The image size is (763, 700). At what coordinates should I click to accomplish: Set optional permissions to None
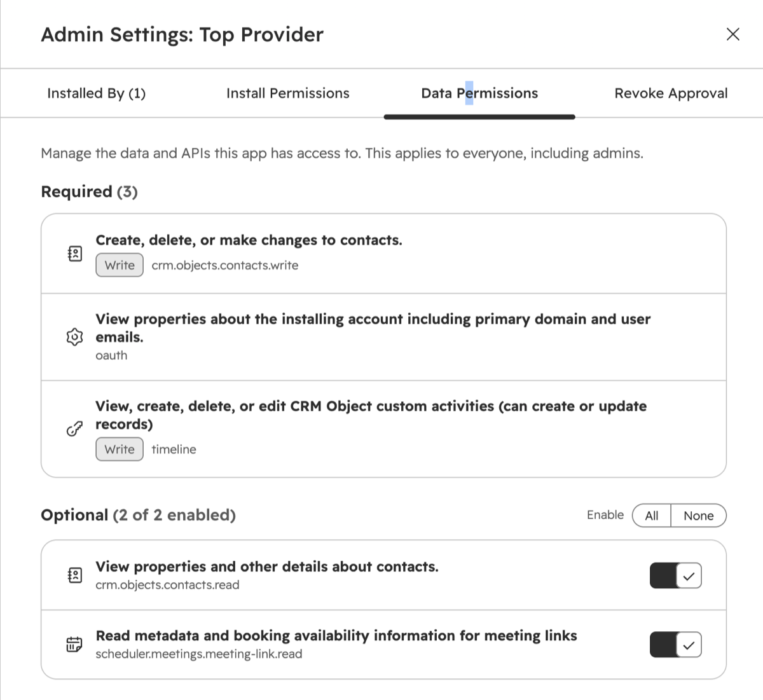pyautogui.click(x=699, y=516)
